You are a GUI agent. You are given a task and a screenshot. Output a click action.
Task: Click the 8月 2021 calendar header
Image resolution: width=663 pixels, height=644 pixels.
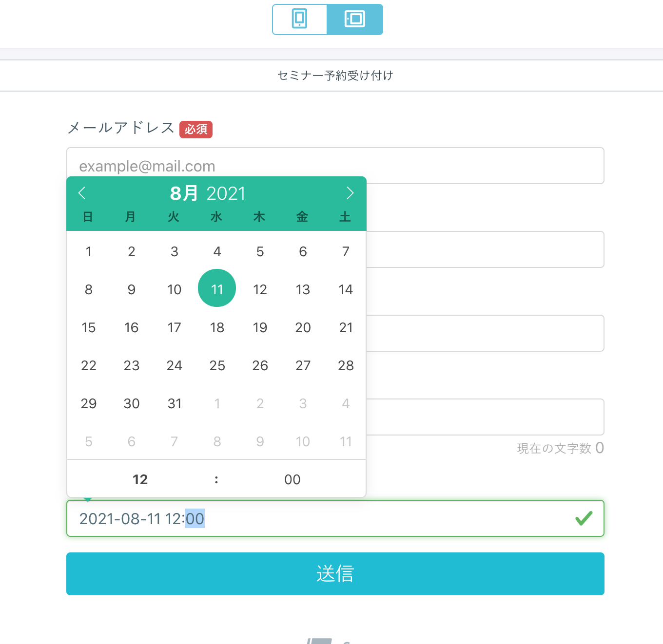tap(207, 193)
